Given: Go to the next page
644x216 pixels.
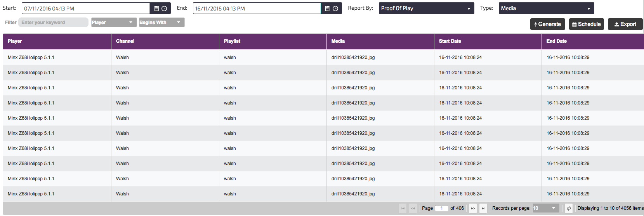Looking at the screenshot, I should point(473,208).
